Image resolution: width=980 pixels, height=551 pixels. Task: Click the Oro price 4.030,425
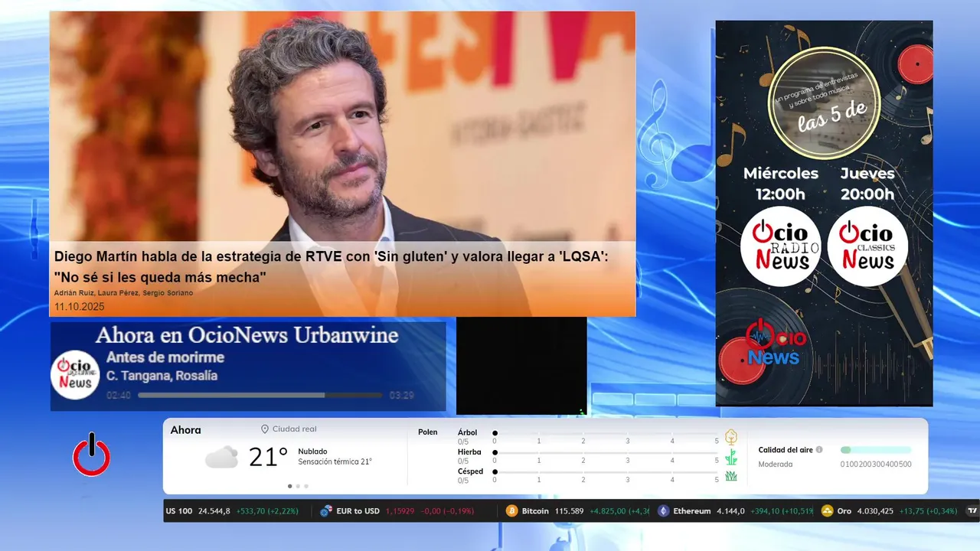click(x=874, y=511)
